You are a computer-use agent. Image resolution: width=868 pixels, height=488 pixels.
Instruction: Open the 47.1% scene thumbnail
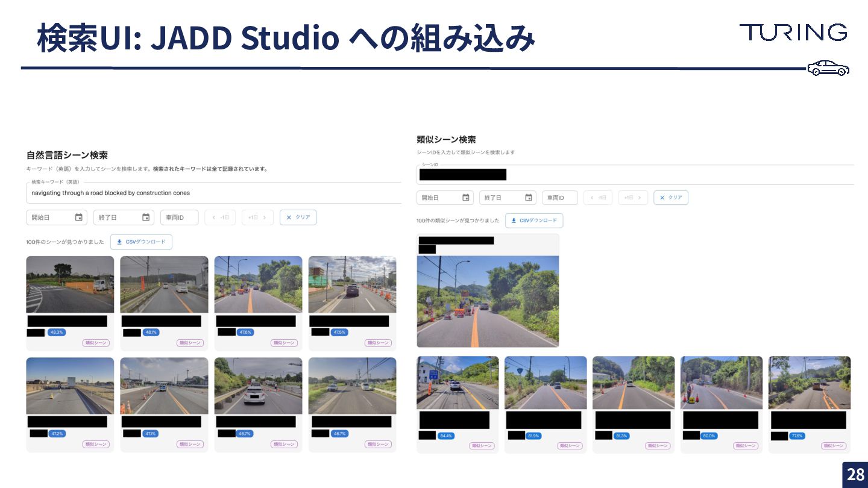point(164,386)
